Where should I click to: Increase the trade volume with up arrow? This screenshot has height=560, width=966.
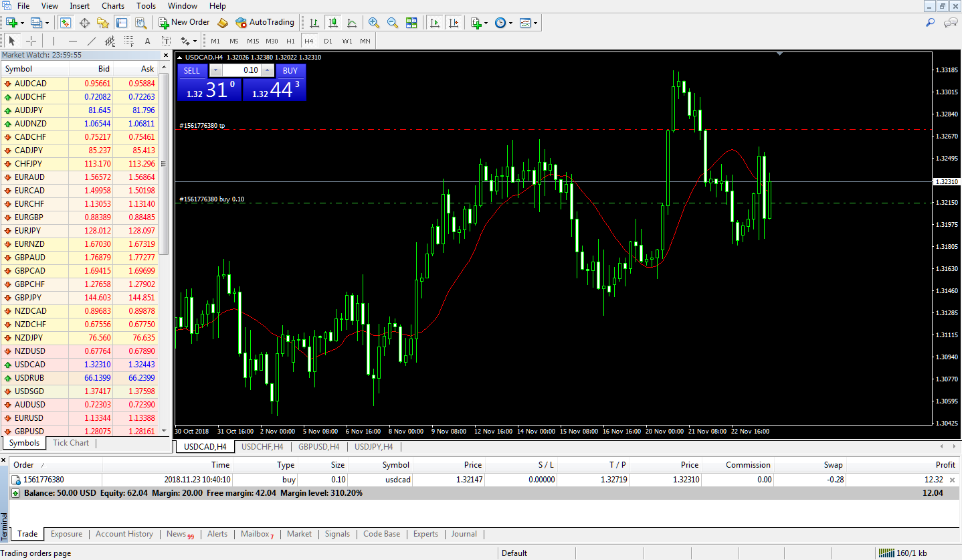coord(267,70)
